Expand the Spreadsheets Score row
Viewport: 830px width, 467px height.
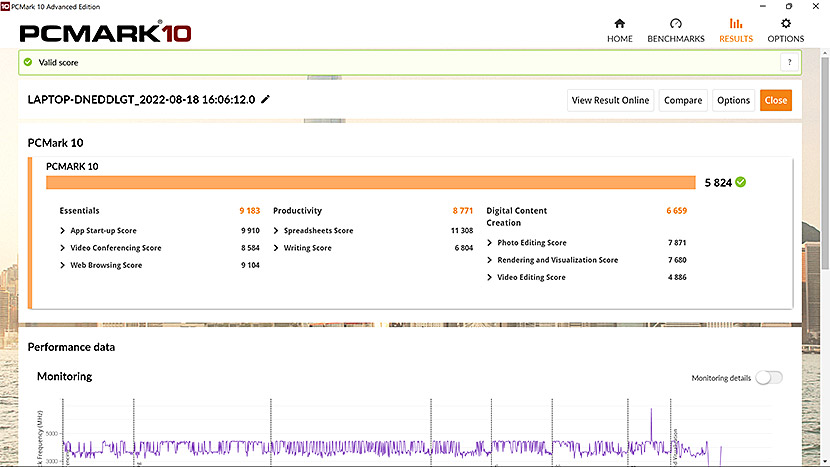tap(277, 230)
